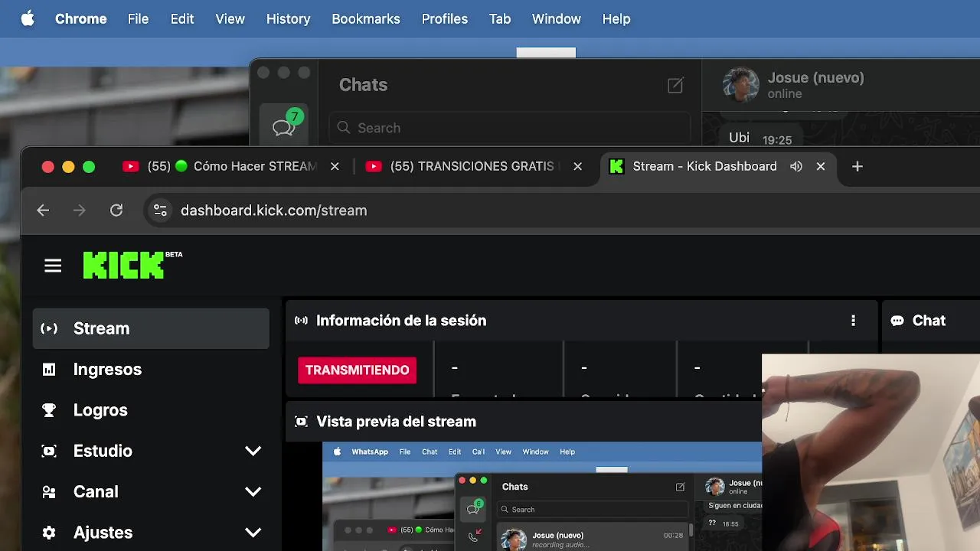This screenshot has height=551, width=980.
Task: Expand the Estudio section chevron
Action: click(253, 451)
